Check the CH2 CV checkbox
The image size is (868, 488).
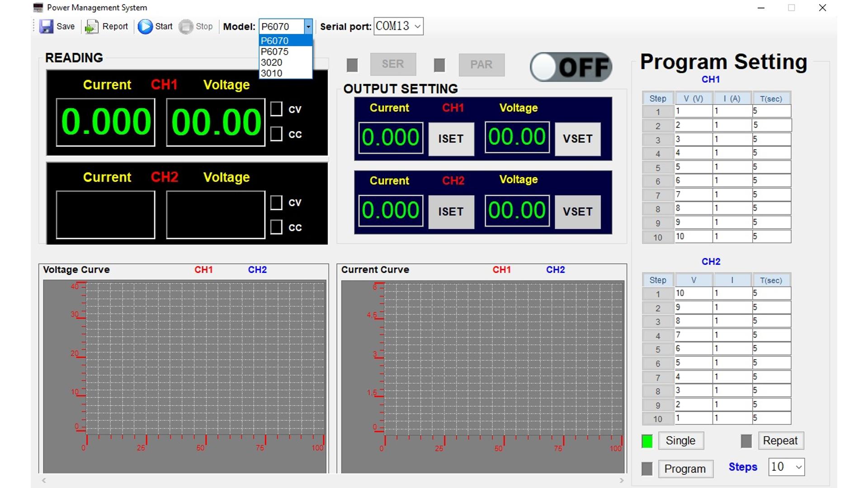click(276, 202)
